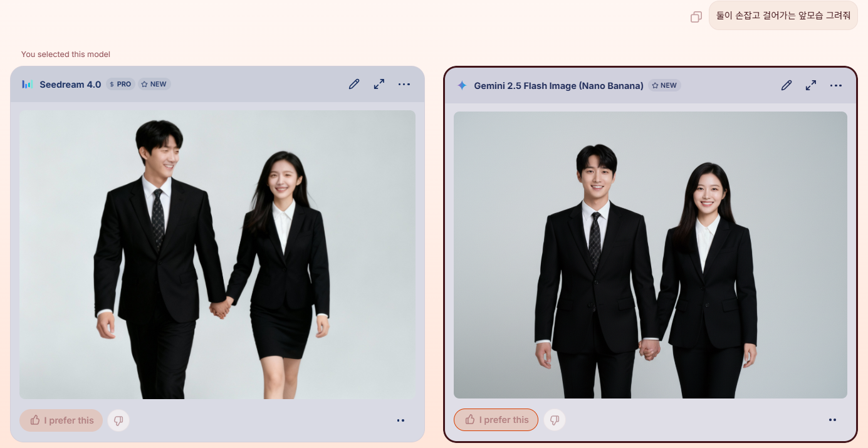Expand the Seedream 4.0 image to fullscreen
Viewport: 868px width, 448px height.
coord(379,84)
